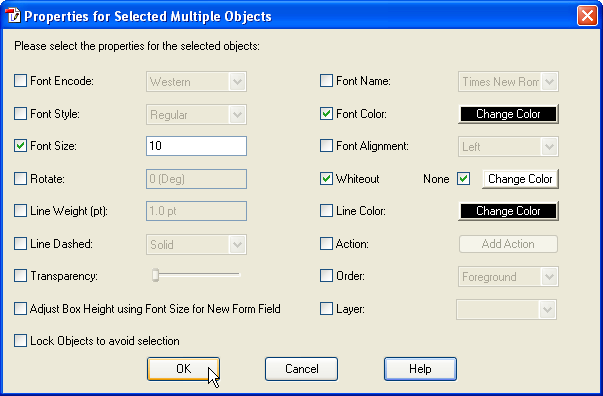Click black Change Color swatch for Line Color

tap(508, 211)
